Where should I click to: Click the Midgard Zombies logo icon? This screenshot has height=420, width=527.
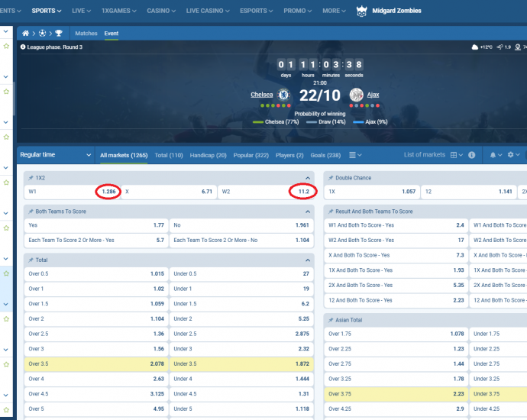[361, 11]
